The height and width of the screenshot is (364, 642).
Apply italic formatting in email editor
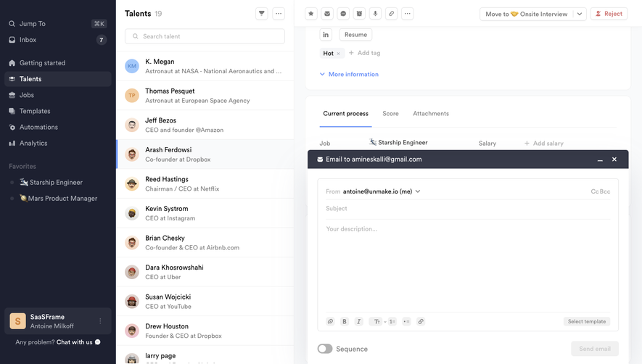(x=358, y=321)
